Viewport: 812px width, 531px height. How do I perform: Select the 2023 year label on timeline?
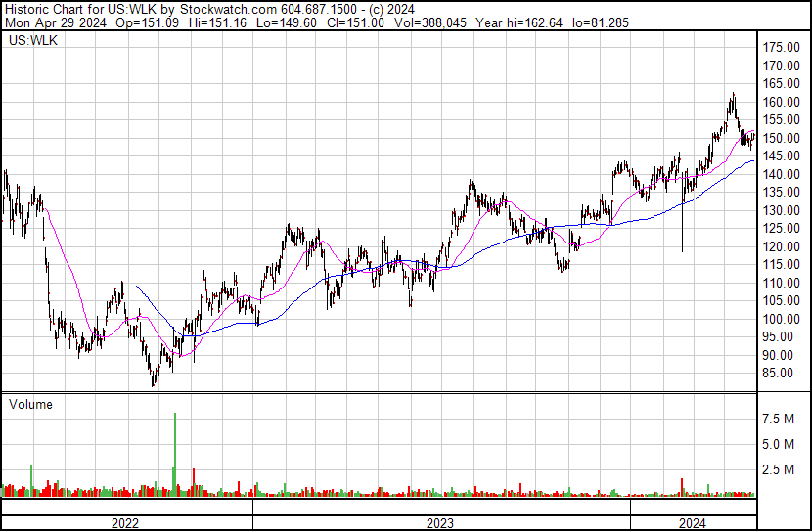point(441,523)
